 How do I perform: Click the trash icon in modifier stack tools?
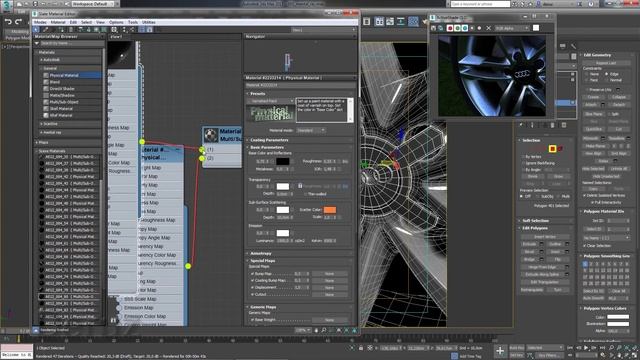coord(552,125)
